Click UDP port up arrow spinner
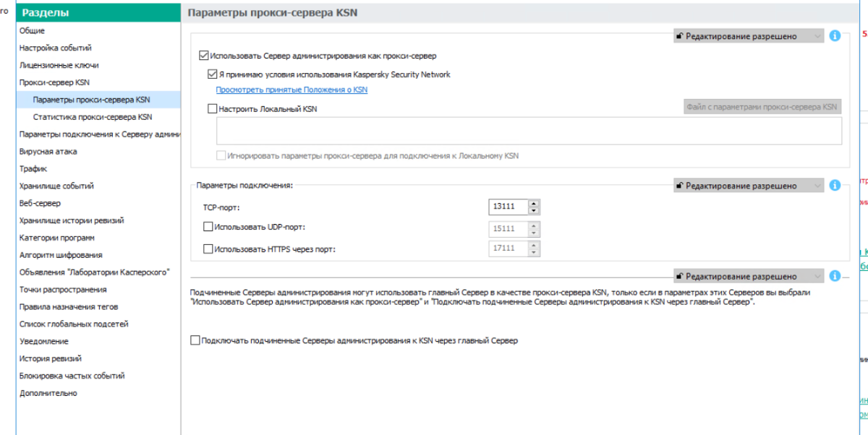This screenshot has height=435, width=868. [534, 224]
